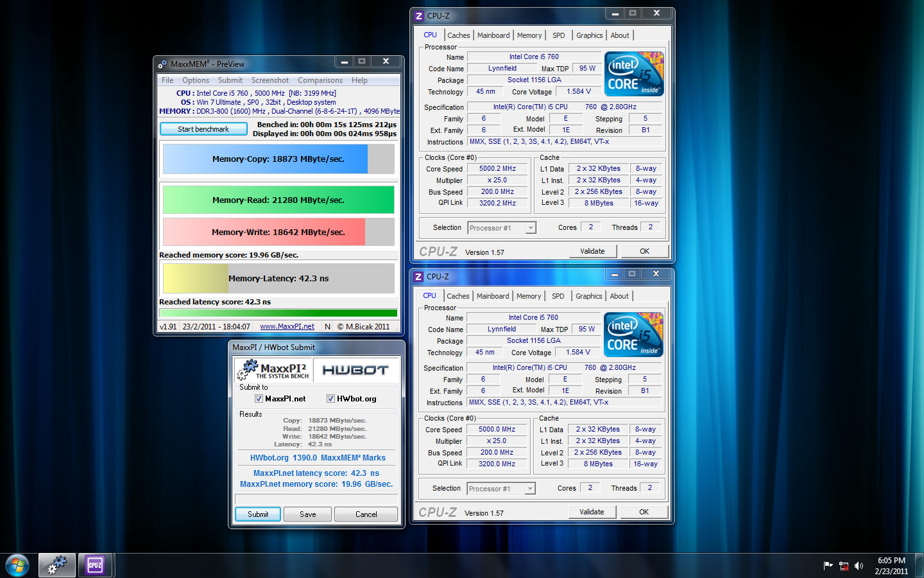This screenshot has height=578, width=924.
Task: Click the MaxxPI² system bench logo
Action: [x=273, y=369]
